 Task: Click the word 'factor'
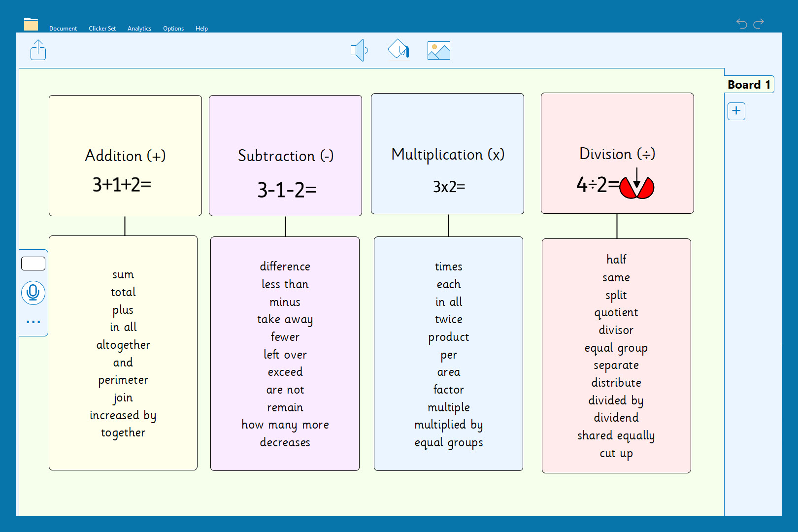449,390
